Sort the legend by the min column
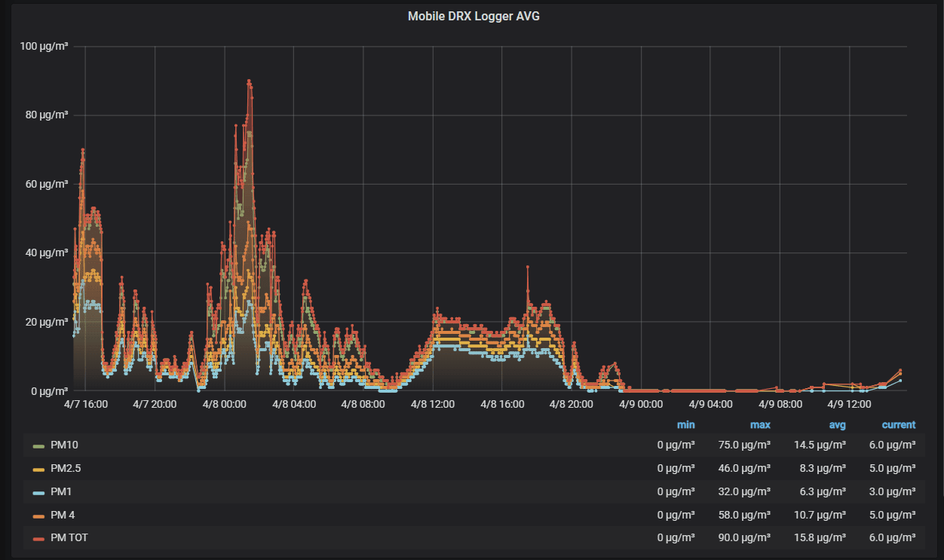This screenshot has width=944, height=560. tap(685, 425)
